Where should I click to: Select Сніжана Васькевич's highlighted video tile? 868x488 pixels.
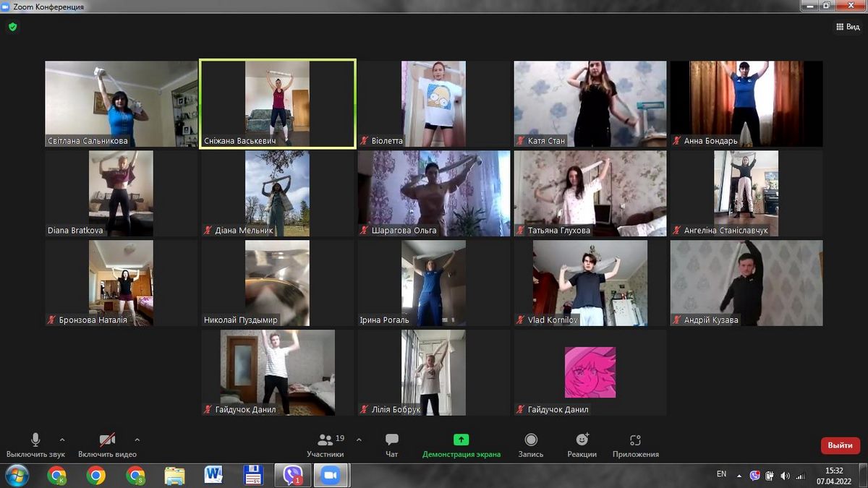pyautogui.click(x=278, y=104)
